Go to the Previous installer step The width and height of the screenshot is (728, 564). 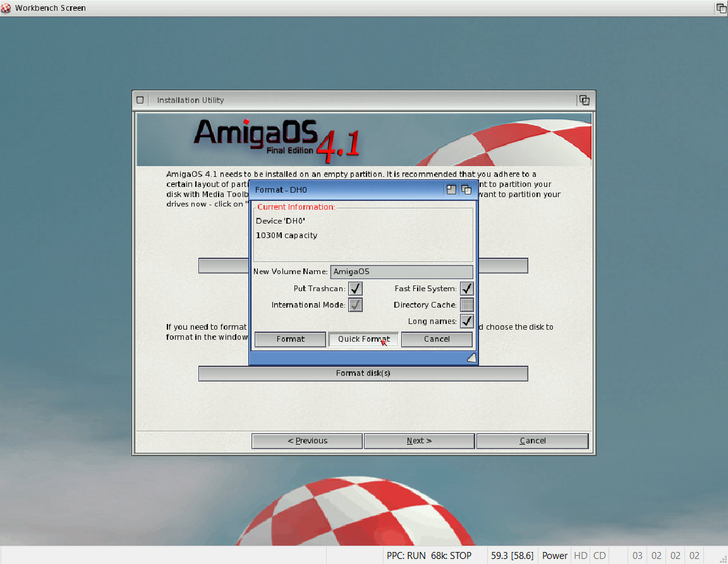click(307, 441)
